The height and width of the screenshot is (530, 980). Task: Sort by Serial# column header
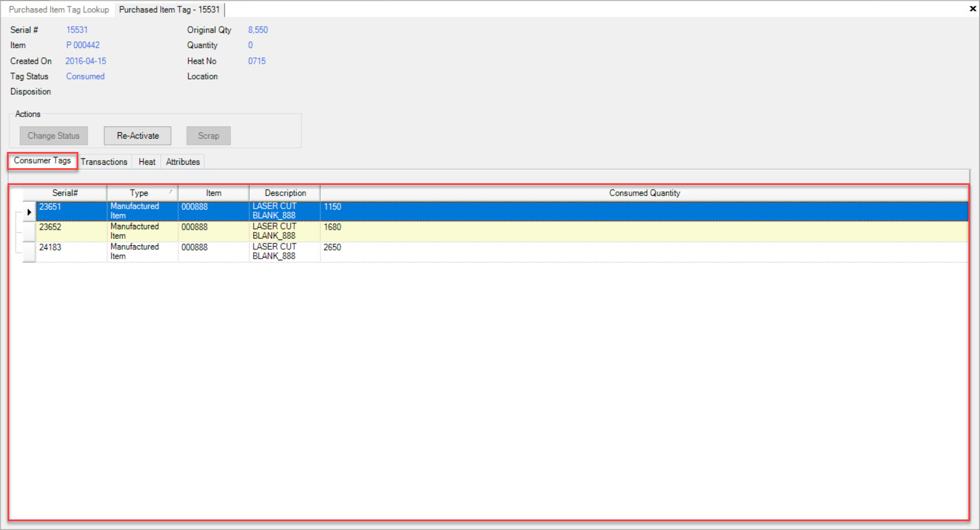[x=65, y=193]
